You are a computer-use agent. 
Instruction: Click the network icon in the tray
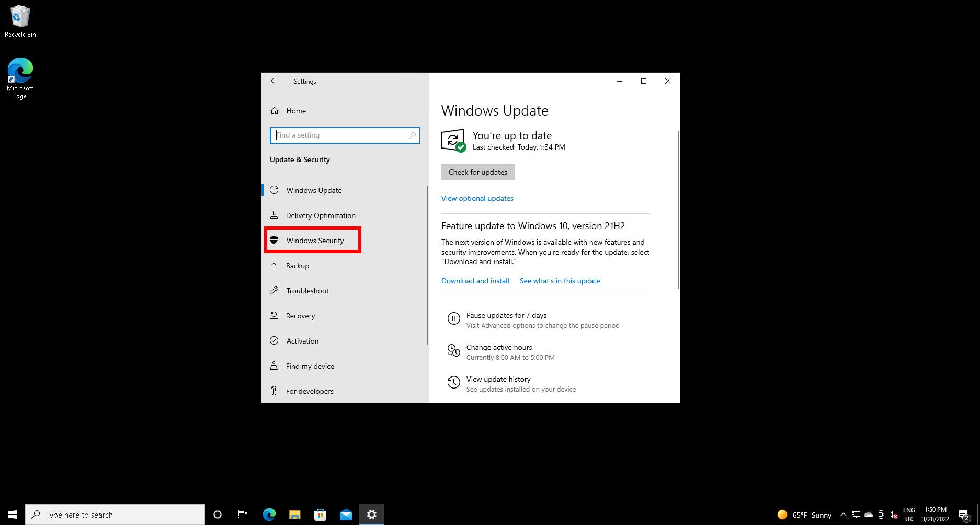856,515
